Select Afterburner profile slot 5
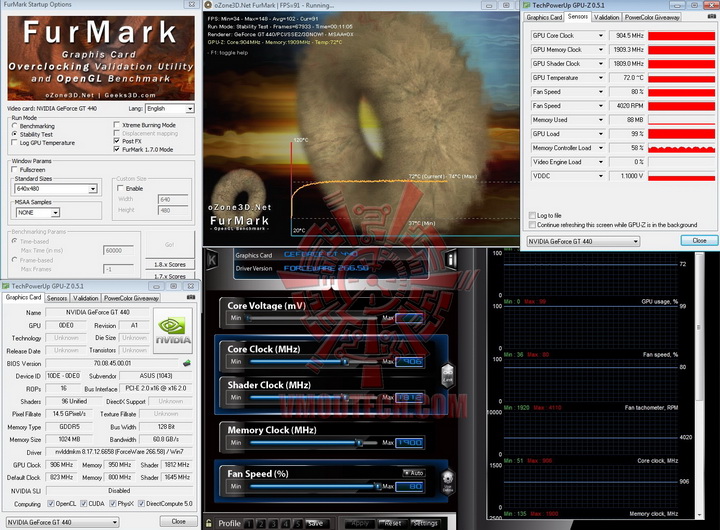 pyautogui.click(x=298, y=523)
